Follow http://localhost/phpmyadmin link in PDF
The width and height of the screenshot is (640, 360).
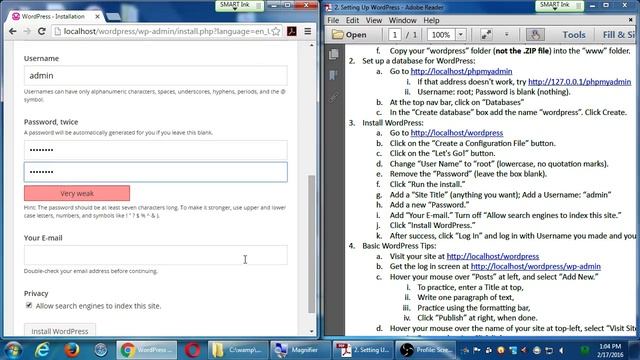click(x=461, y=71)
